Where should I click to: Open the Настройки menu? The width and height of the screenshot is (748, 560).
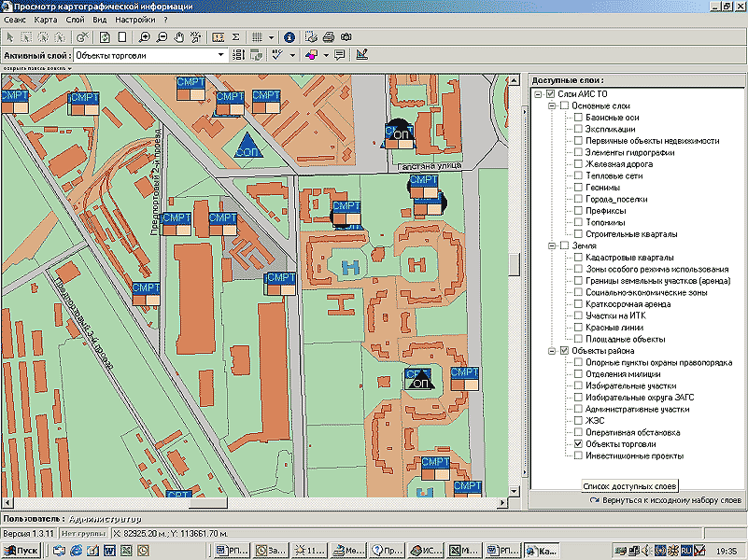[x=134, y=20]
